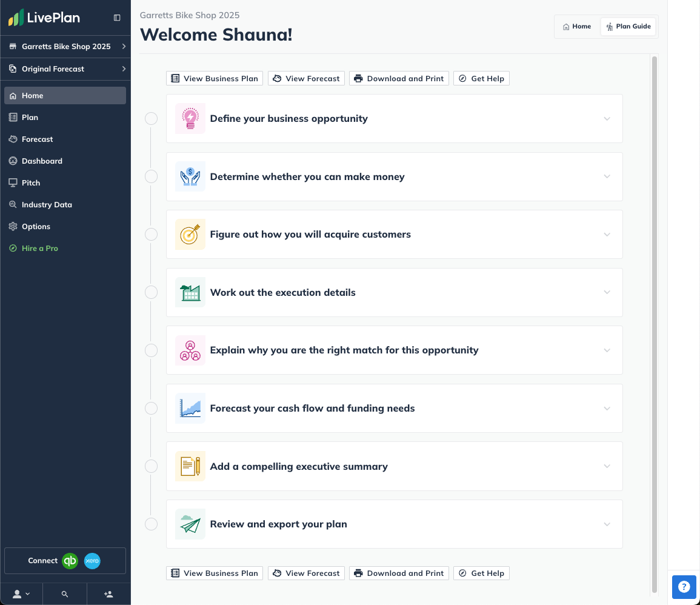Screen dimensions: 700x605
Task: Click the Dashboard sidebar icon
Action: tap(13, 161)
